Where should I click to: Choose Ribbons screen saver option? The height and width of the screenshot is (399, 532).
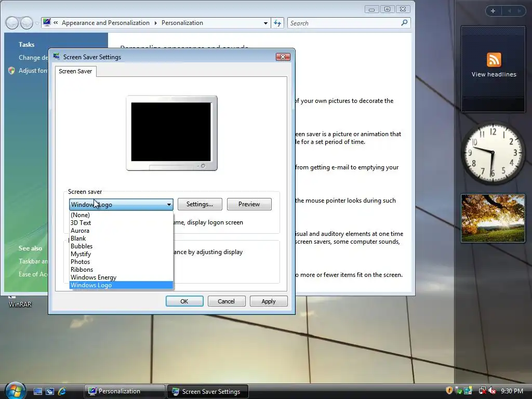[121, 270]
